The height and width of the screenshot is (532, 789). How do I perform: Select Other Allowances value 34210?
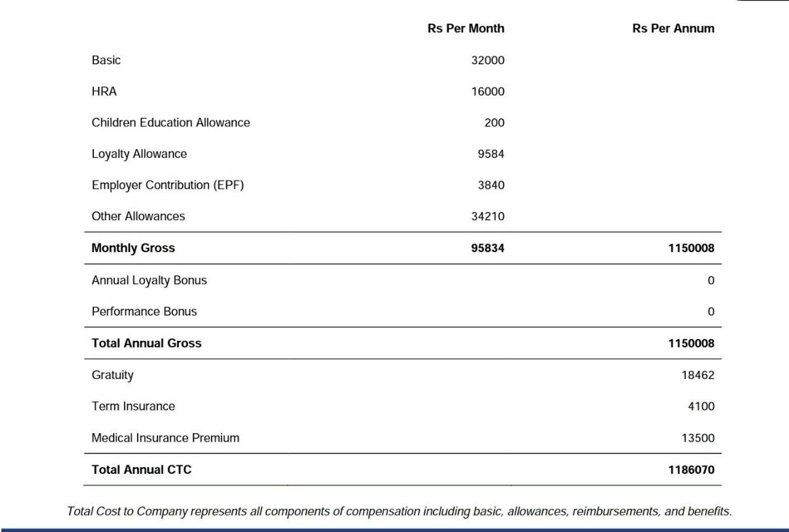click(x=488, y=216)
